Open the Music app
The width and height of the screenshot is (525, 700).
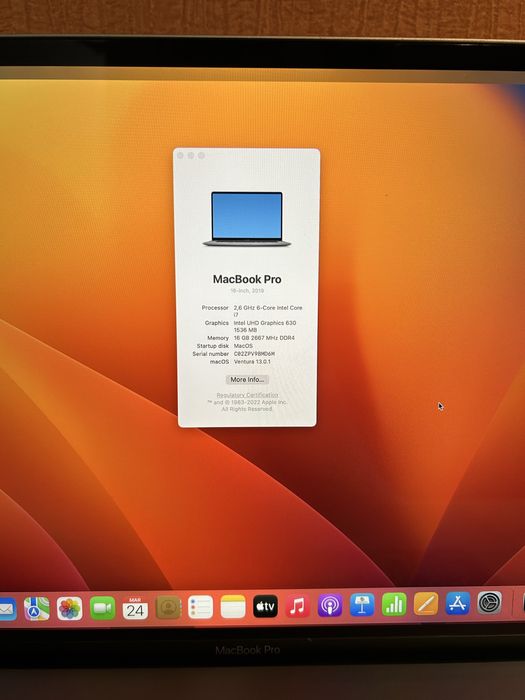click(x=297, y=605)
